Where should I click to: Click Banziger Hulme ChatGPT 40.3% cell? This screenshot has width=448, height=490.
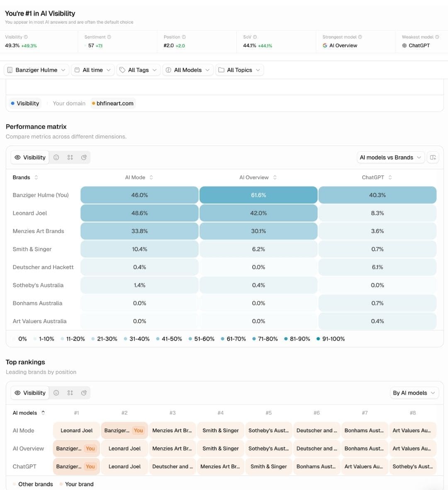pyautogui.click(x=377, y=195)
